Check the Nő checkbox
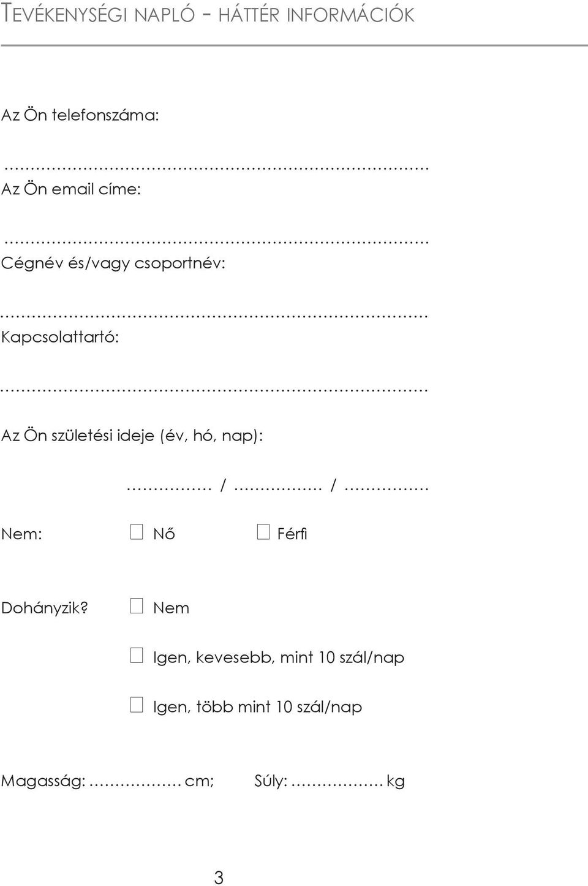 pos(137,532)
